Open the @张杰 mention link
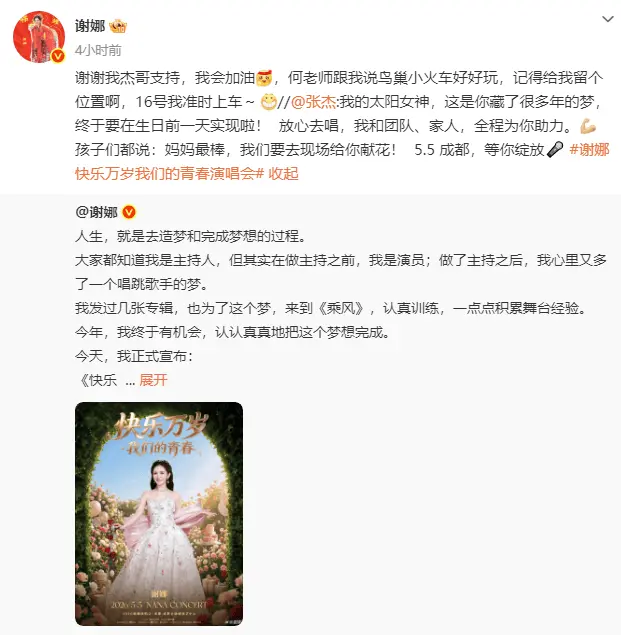Viewport: 621px width, 635px height. click(314, 102)
